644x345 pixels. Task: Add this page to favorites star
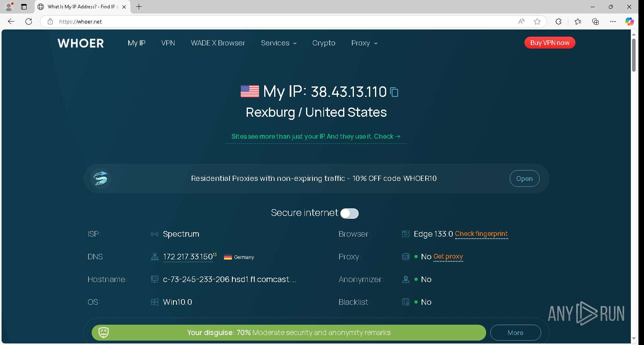click(537, 22)
